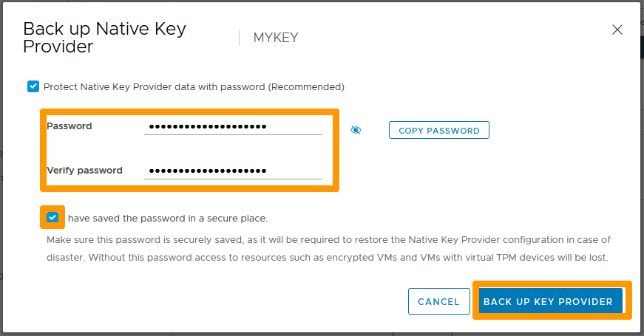Viewport: 644px width, 336px height.
Task: Click the divider line before MYKEY
Action: pos(239,38)
